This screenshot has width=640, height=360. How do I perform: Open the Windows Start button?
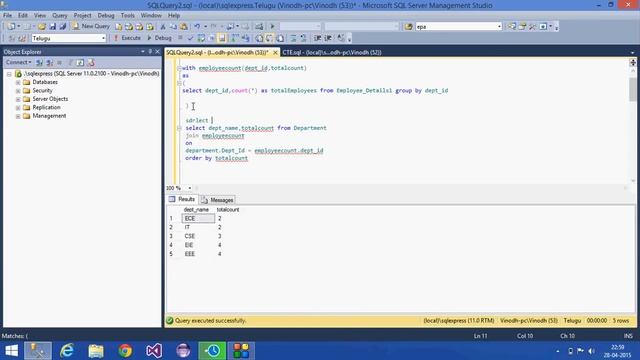[11, 351]
